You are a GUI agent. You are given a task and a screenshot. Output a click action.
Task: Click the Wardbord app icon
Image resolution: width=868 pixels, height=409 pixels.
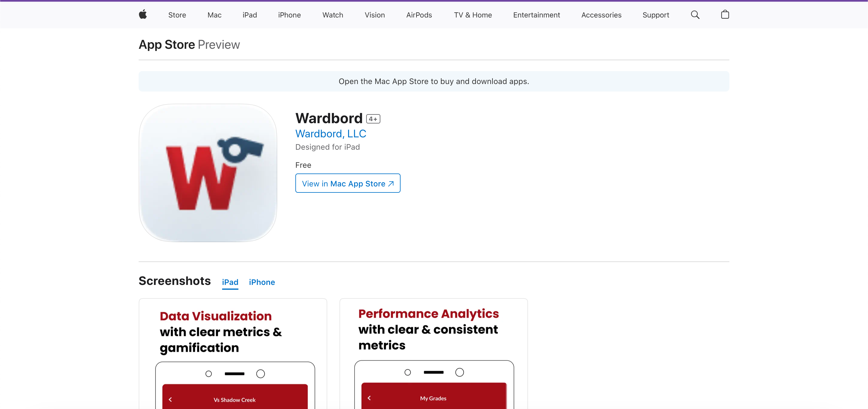pyautogui.click(x=208, y=173)
